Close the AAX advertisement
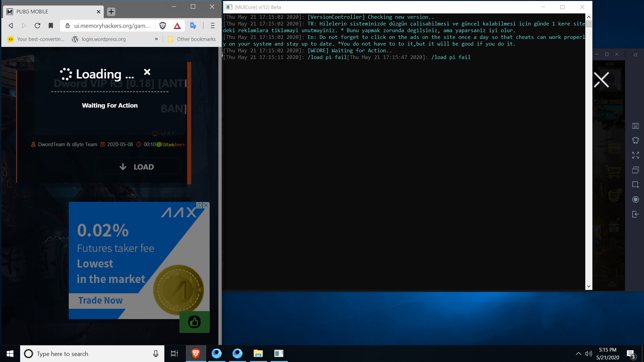 pyautogui.click(x=206, y=205)
